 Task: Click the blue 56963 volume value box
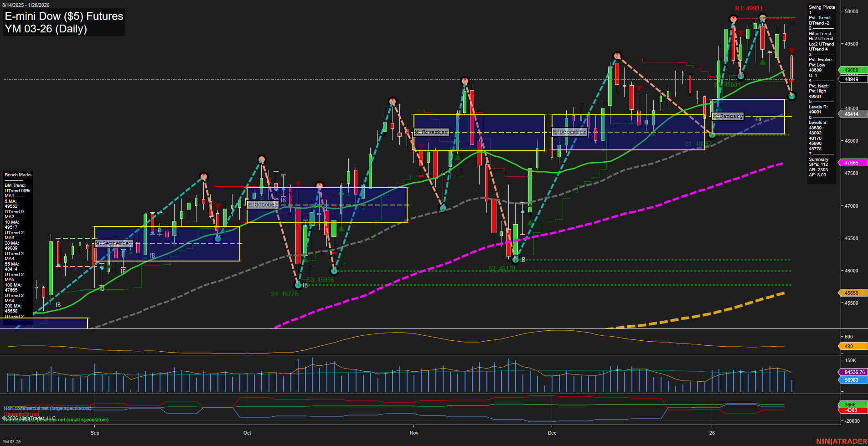coord(851,380)
